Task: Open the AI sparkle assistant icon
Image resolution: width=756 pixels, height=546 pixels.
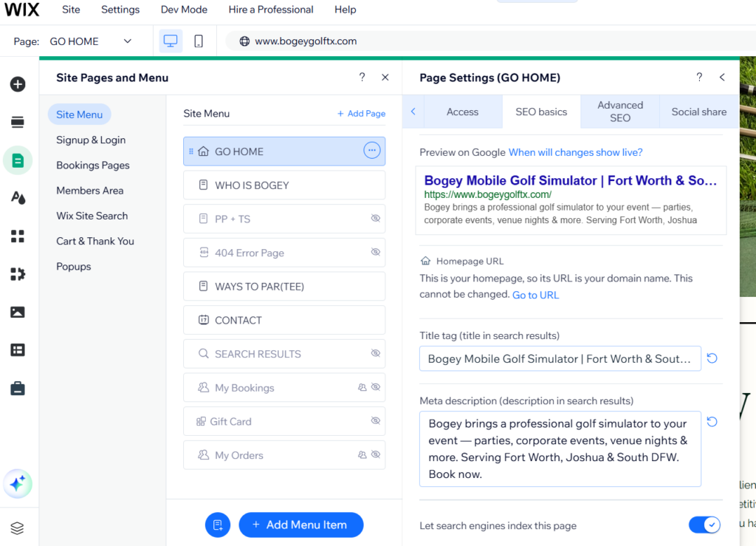Action: pos(18,484)
